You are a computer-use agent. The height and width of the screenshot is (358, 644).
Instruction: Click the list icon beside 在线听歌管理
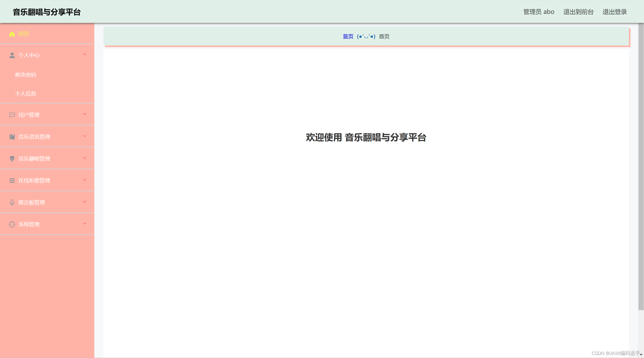[12, 181]
